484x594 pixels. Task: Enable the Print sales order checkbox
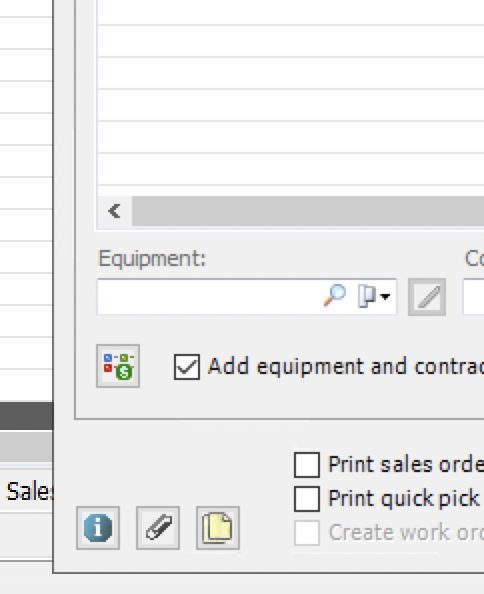(307, 464)
